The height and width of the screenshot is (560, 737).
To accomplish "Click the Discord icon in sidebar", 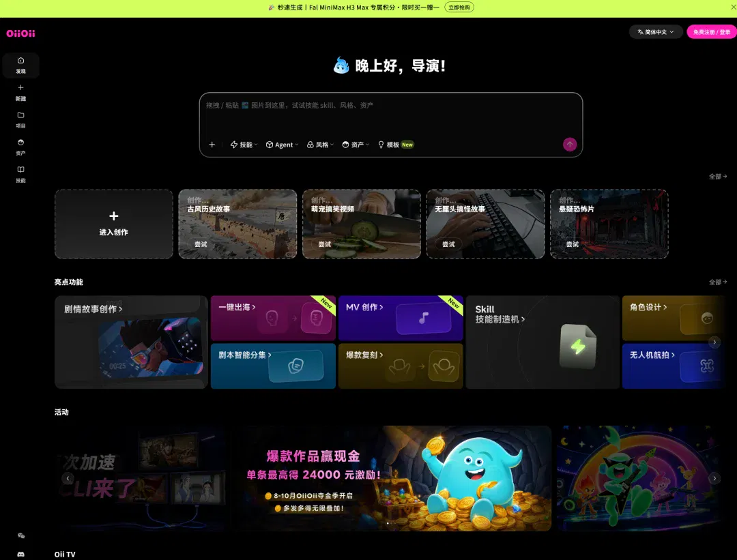I will click(x=20, y=555).
